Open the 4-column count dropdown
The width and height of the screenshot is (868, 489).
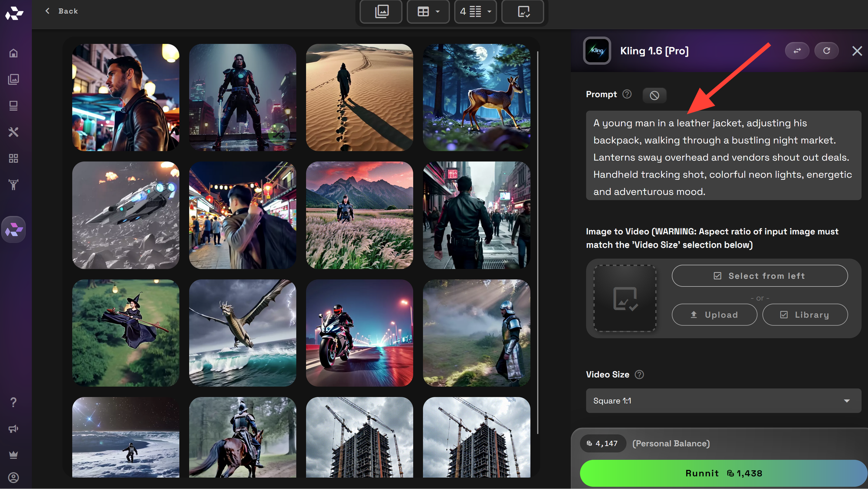pos(475,12)
